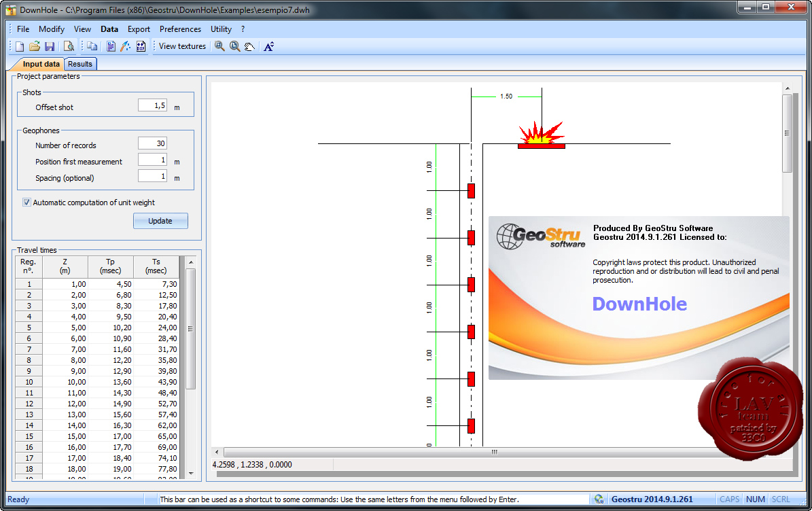Click the copy icon in the toolbar
Viewport: 812px width, 511px height.
point(92,47)
